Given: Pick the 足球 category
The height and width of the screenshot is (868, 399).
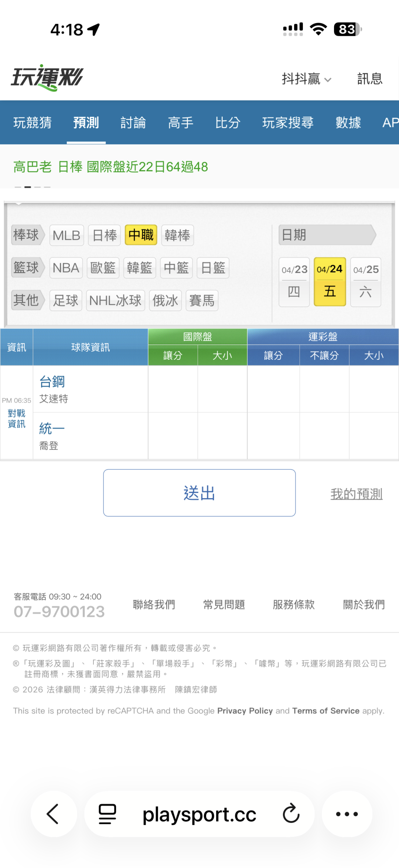Looking at the screenshot, I should 66,300.
